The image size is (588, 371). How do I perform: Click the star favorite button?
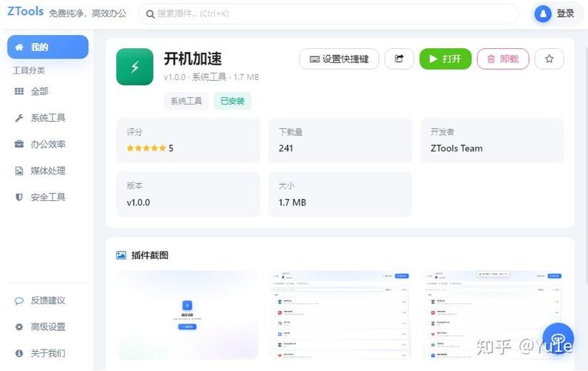coord(549,59)
